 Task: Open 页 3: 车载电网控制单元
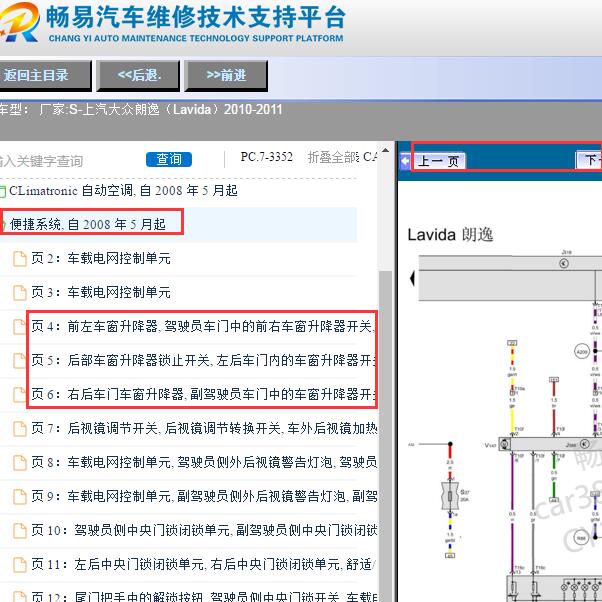(101, 292)
